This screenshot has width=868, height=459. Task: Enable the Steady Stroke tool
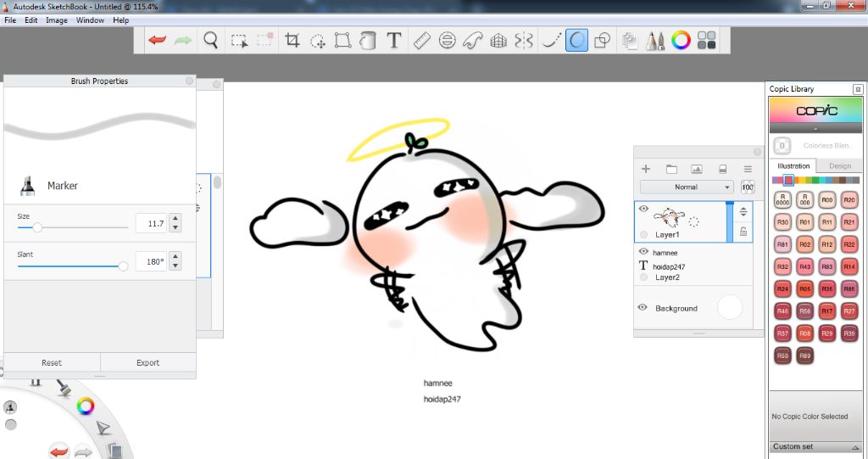click(x=551, y=40)
